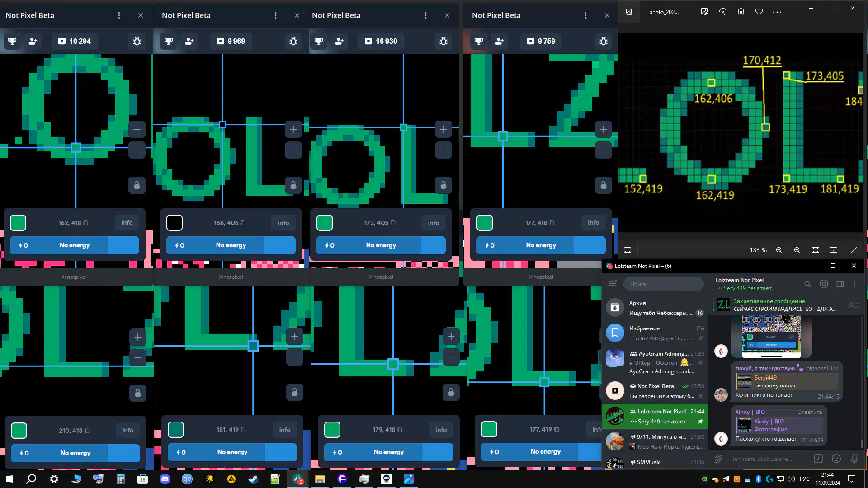Screen dimensions: 868x488
Task: Open trophy icon in 9 969 window
Action: (169, 41)
